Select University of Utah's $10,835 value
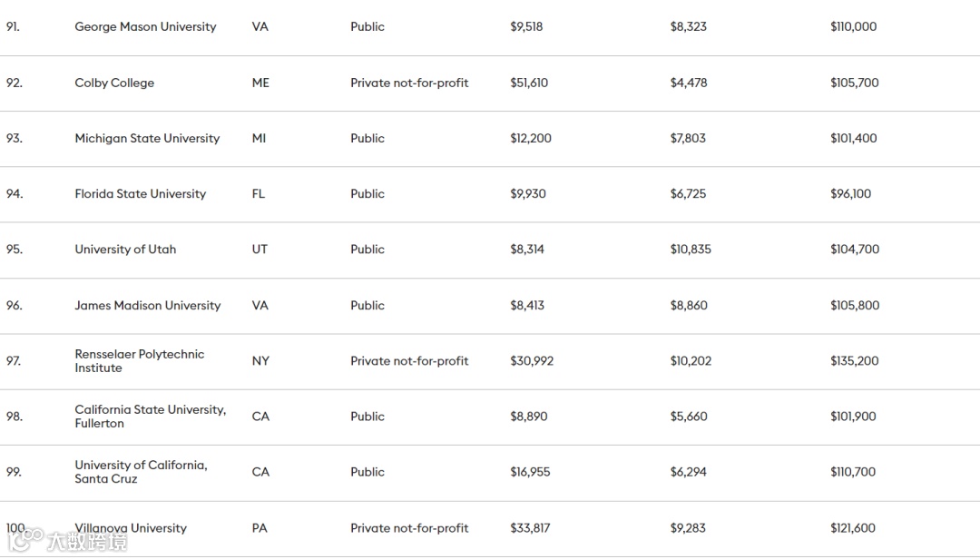The image size is (980, 559). [x=691, y=250]
